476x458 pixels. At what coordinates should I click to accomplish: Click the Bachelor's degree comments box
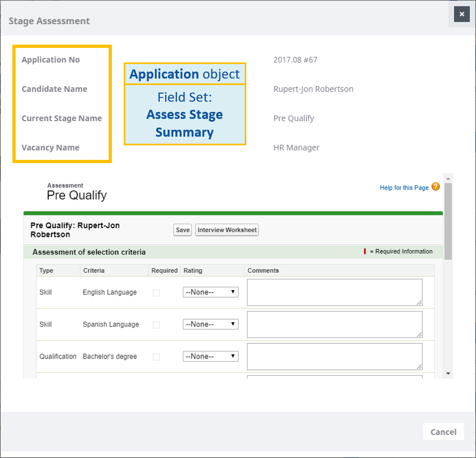[334, 356]
